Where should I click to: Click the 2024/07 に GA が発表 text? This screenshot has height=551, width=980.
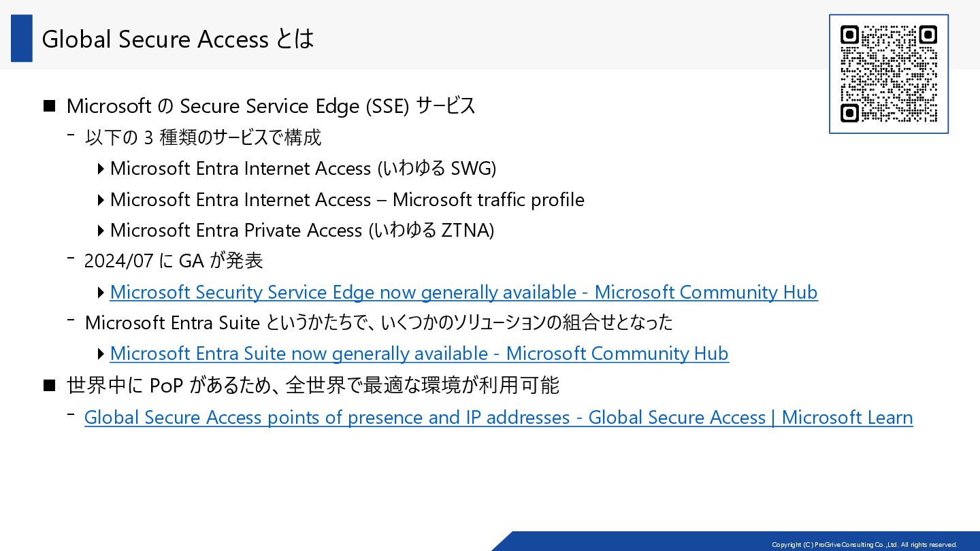pos(174,261)
